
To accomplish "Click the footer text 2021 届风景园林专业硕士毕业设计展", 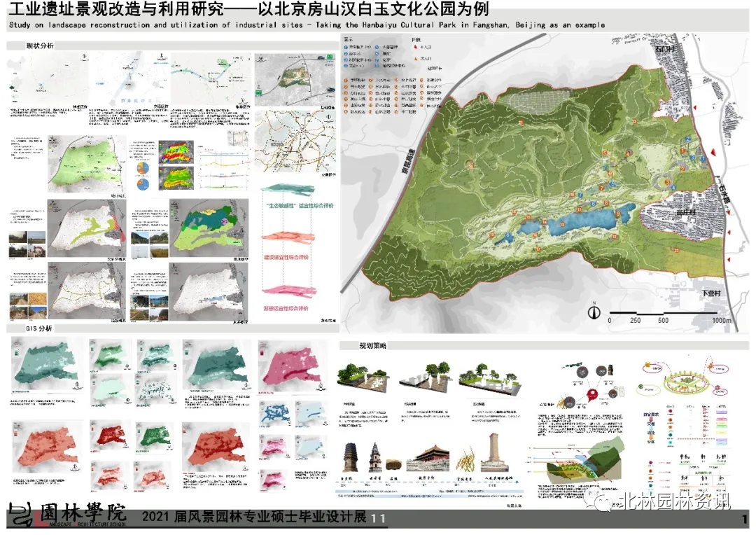I will click(x=254, y=517).
